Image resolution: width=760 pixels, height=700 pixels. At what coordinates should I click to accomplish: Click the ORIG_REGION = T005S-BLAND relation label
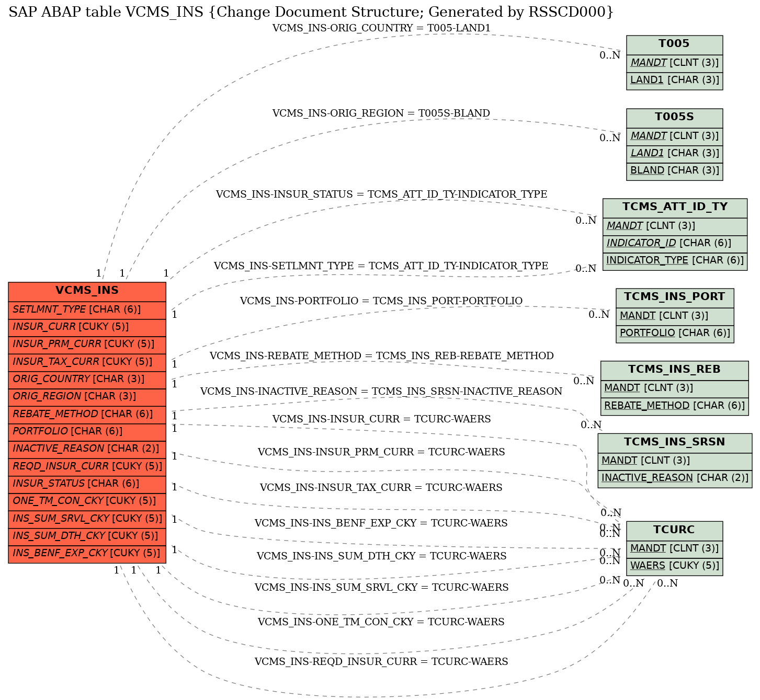[381, 113]
